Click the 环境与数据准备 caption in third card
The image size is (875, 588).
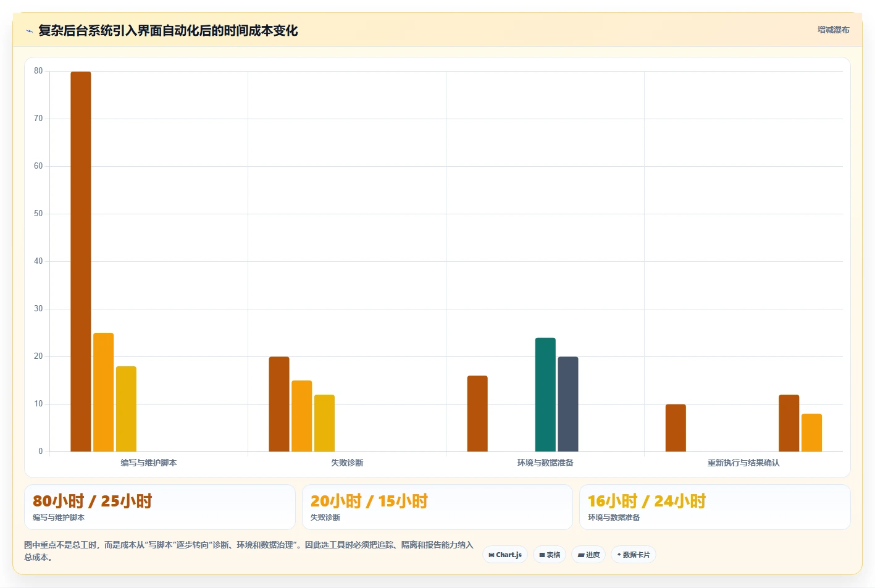click(x=614, y=518)
